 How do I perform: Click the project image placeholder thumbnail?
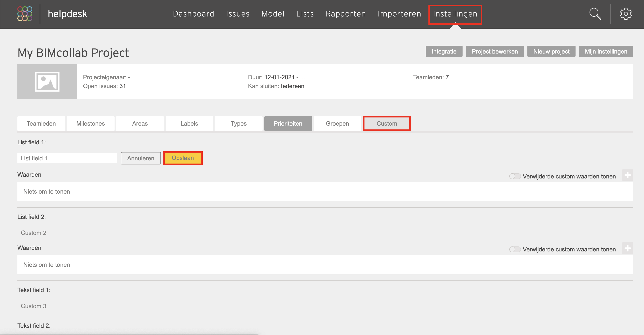(x=47, y=82)
